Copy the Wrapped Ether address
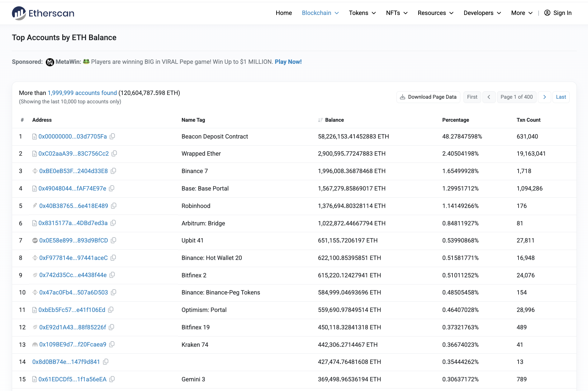 114,153
